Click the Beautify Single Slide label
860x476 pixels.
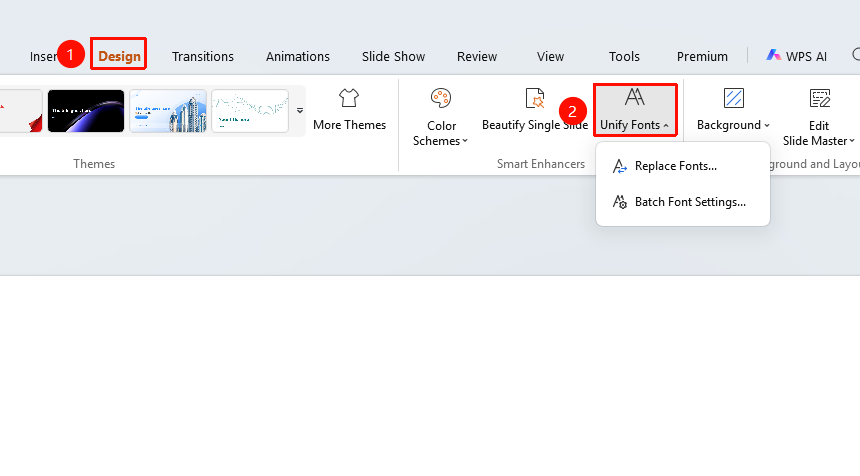(535, 125)
